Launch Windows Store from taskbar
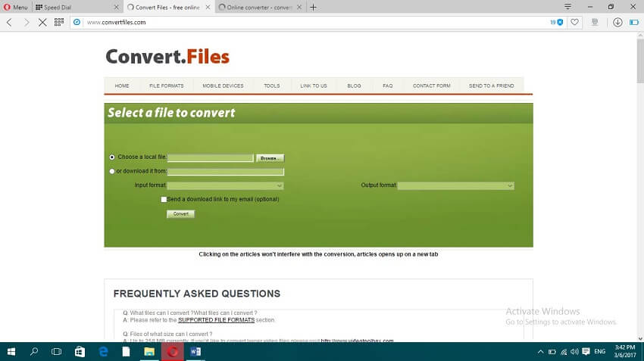The height and width of the screenshot is (361, 644). coord(80,352)
